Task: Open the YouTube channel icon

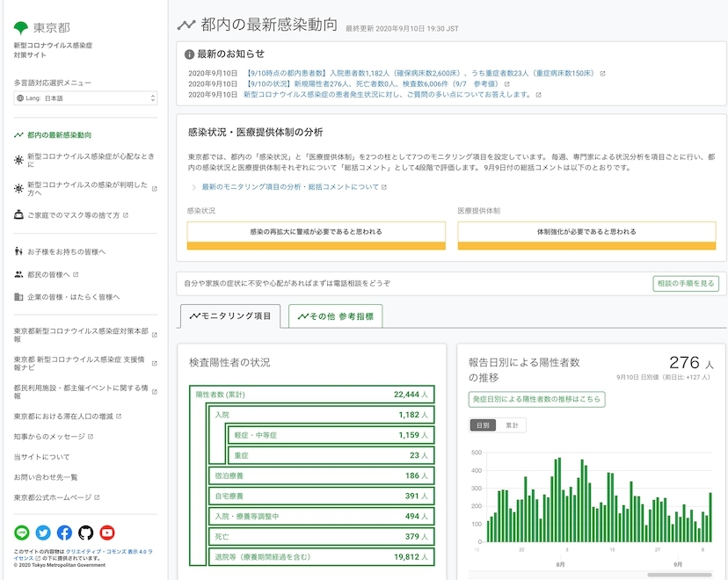Action: (107, 533)
